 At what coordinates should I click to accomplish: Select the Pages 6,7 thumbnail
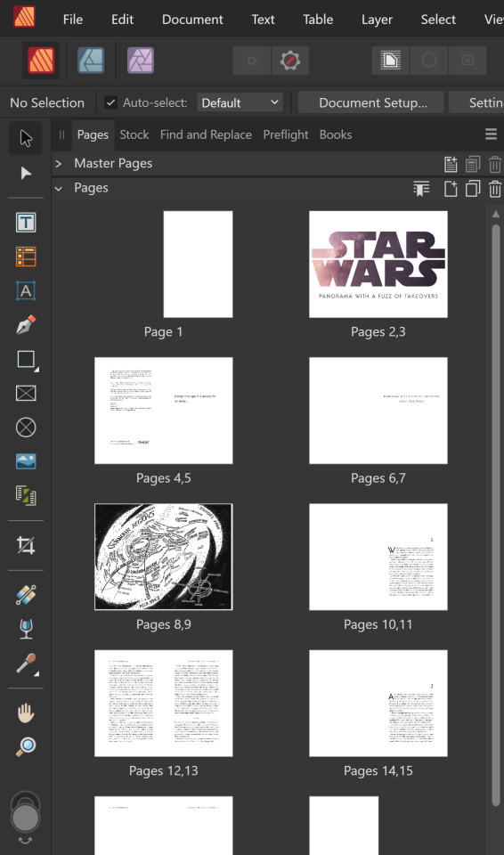pyautogui.click(x=378, y=411)
